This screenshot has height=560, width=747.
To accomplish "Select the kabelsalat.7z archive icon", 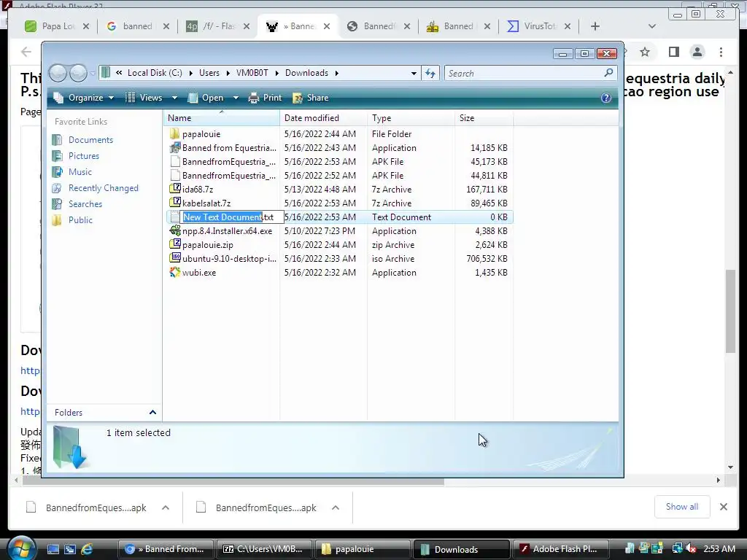I will coord(175,203).
